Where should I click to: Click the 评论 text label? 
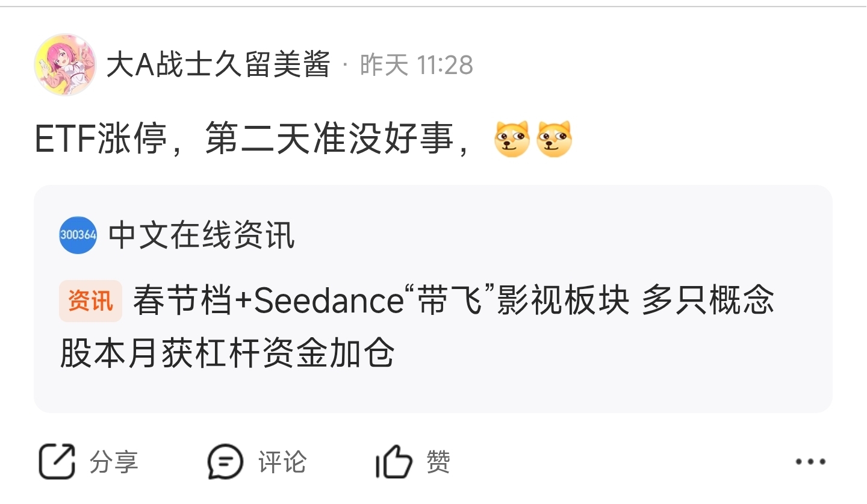(x=282, y=462)
